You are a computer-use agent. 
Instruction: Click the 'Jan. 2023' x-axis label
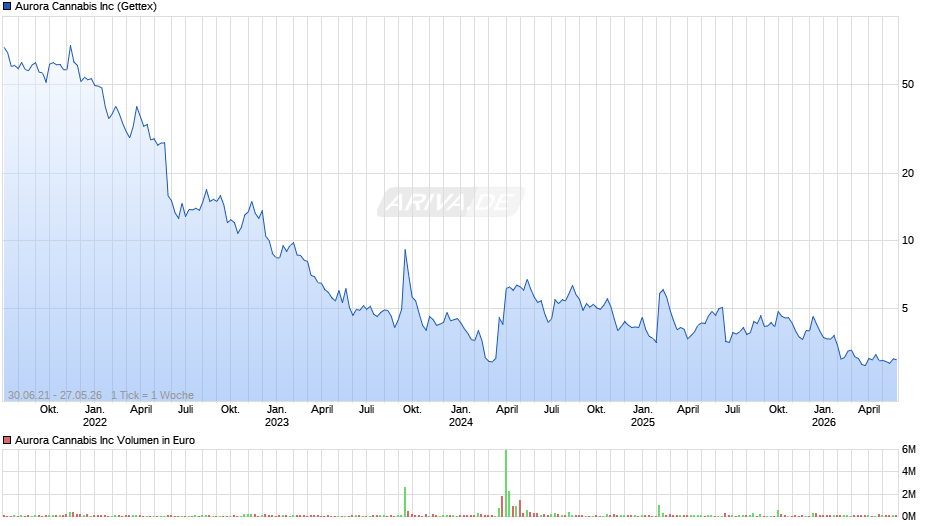tap(276, 416)
